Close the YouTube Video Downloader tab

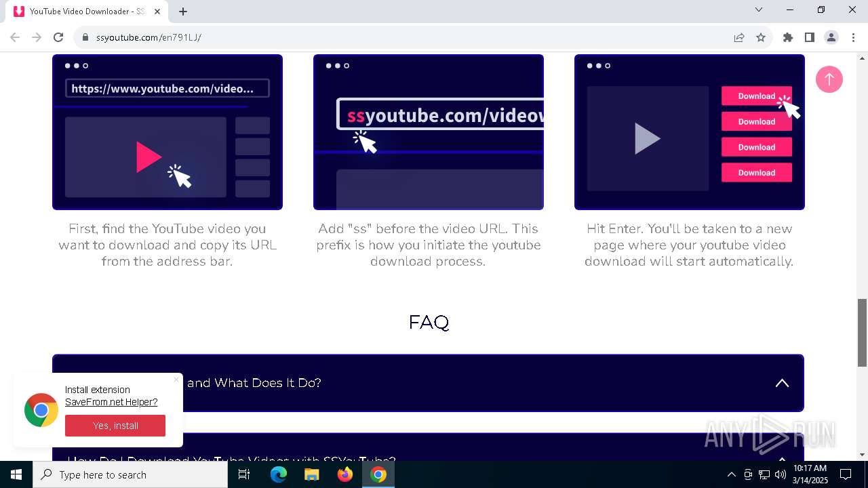pos(157,12)
